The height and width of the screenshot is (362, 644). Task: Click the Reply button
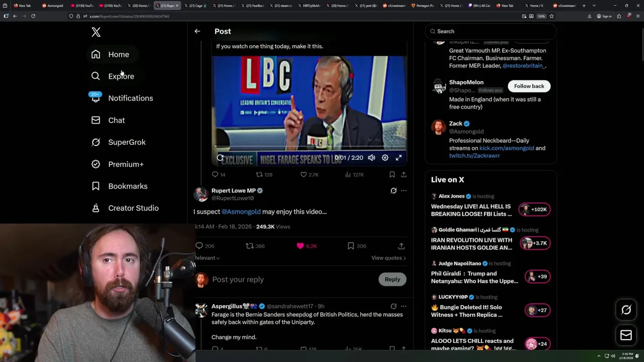point(392,280)
